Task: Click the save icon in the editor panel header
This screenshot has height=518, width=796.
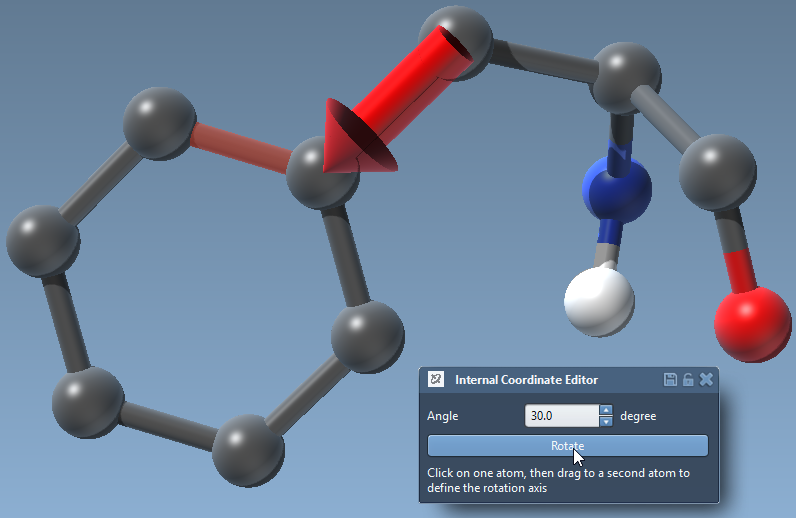Action: pos(671,379)
